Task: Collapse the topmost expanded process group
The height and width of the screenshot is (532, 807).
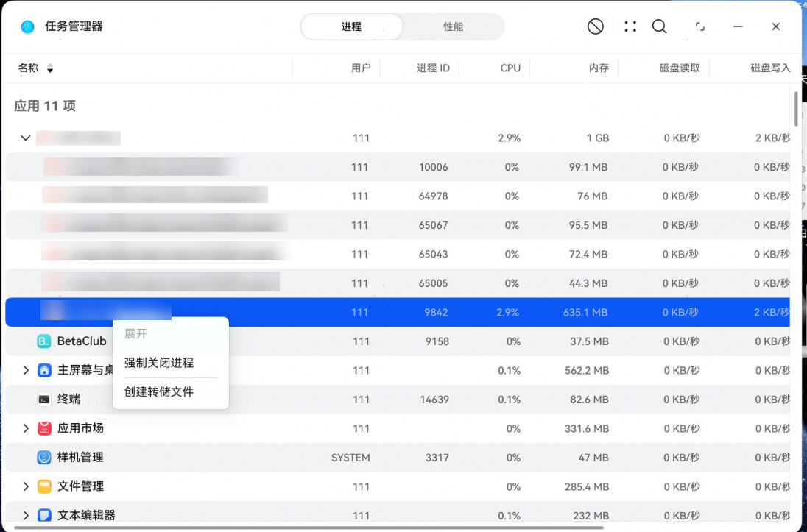Action: pyautogui.click(x=26, y=138)
